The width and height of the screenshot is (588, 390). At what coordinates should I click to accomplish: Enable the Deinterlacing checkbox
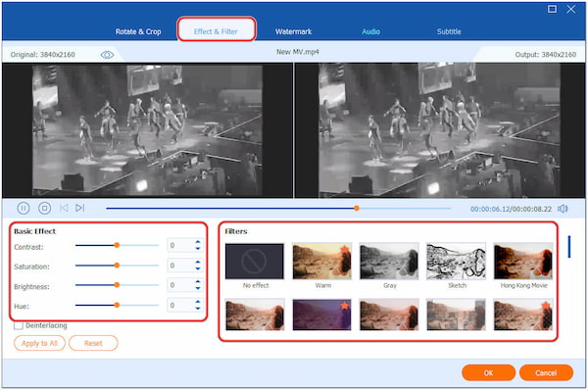tap(19, 325)
